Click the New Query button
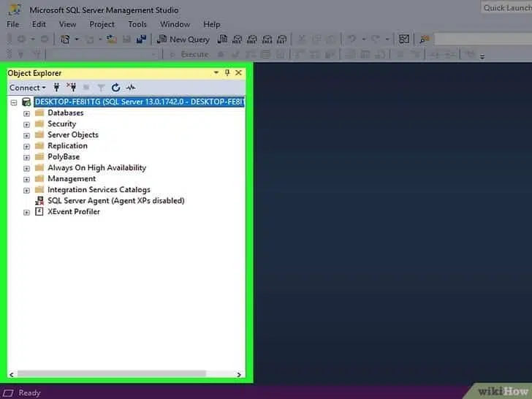The image size is (532, 399). 183,39
